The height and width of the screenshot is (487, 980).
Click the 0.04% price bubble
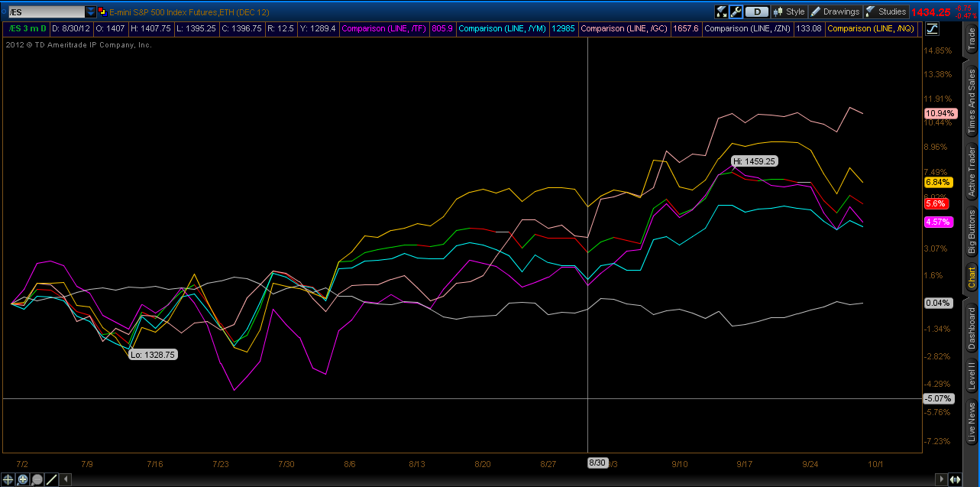937,303
